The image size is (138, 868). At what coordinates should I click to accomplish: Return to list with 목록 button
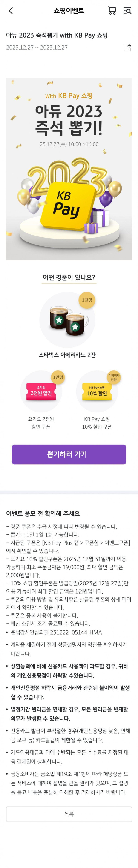tap(69, 814)
